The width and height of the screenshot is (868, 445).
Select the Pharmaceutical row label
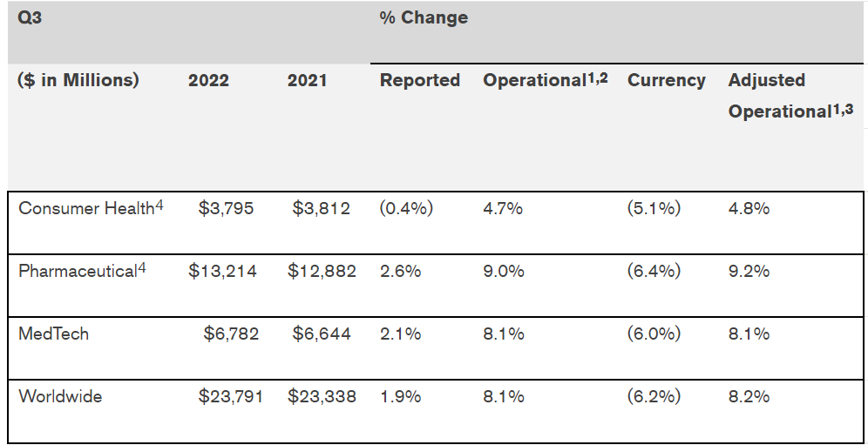(x=78, y=271)
